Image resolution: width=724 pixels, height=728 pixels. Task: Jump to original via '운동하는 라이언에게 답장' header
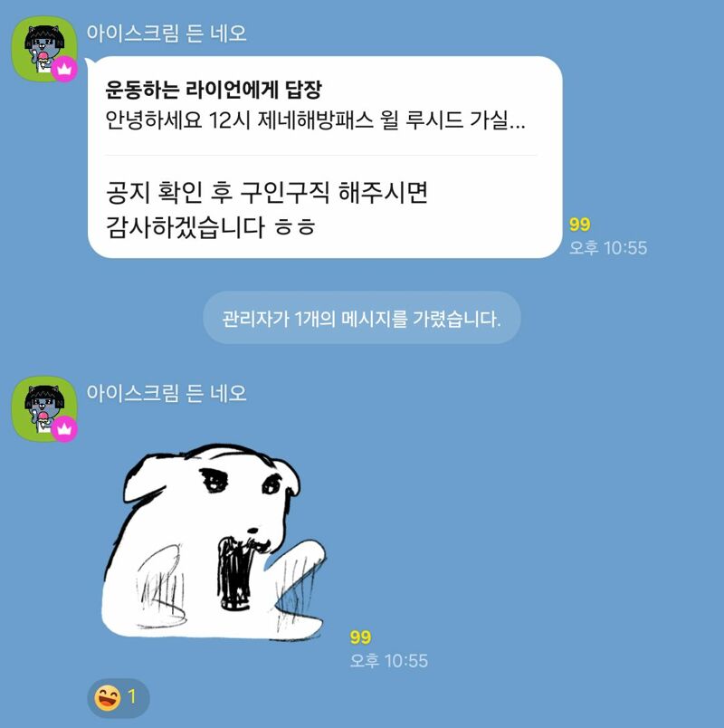[214, 90]
